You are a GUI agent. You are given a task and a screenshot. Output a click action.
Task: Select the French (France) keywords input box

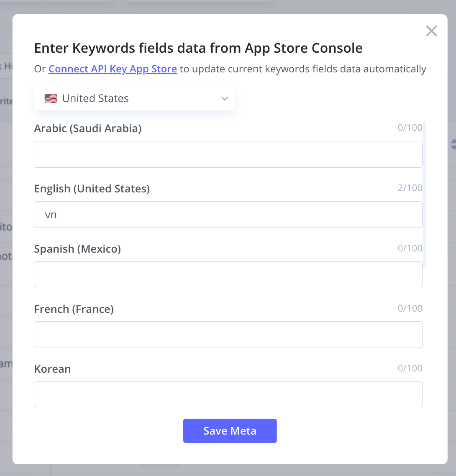pos(228,335)
